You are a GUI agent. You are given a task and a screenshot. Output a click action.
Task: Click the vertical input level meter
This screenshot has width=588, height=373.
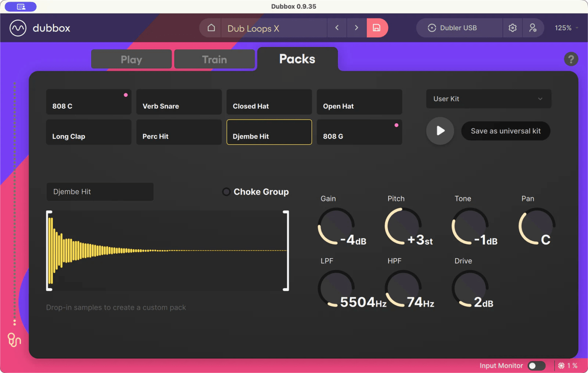click(x=14, y=204)
